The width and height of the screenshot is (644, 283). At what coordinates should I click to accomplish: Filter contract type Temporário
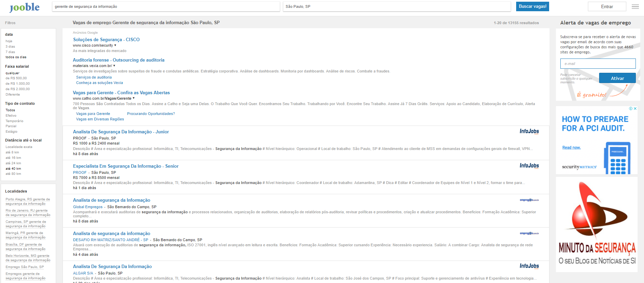[x=14, y=121]
